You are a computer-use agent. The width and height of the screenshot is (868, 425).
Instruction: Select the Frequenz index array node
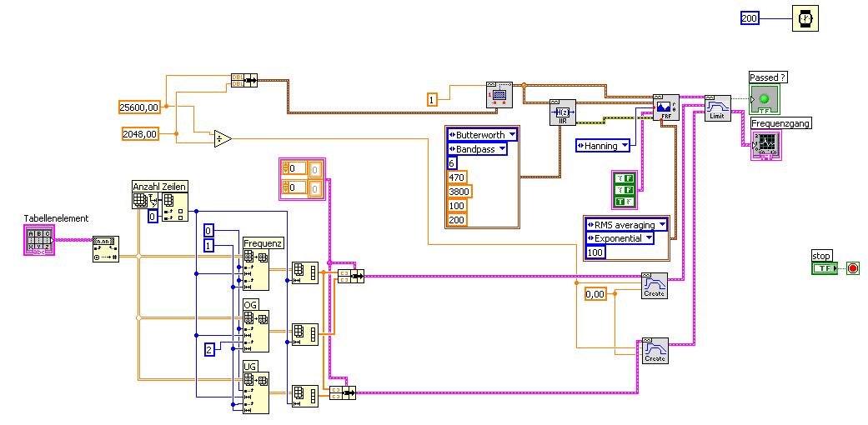click(256, 269)
